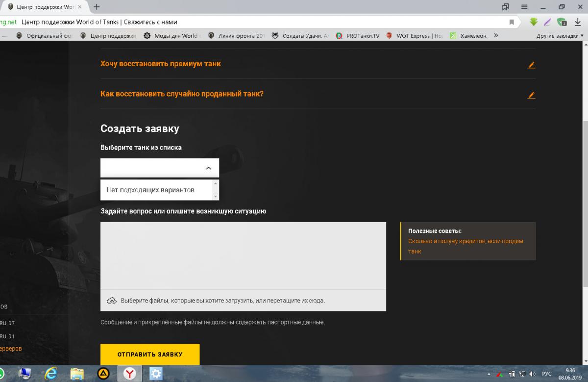Click 'RU 07' server entry in sidebar
The height and width of the screenshot is (382, 588).
(7, 323)
